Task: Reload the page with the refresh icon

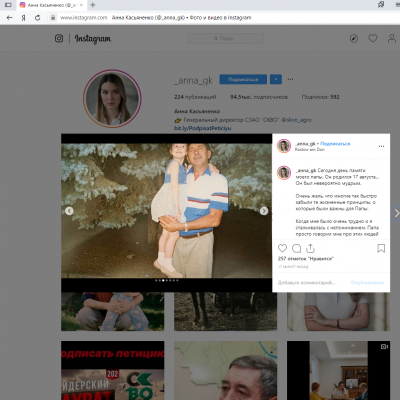Action: (x=37, y=18)
